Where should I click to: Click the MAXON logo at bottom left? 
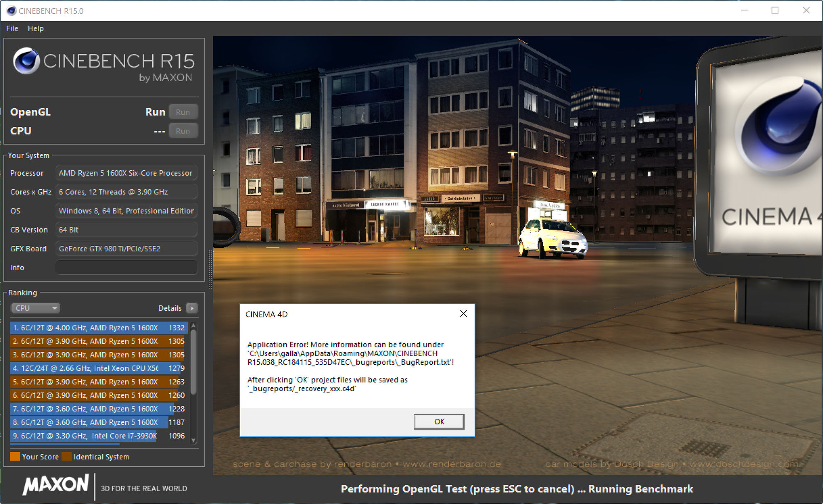pos(56,485)
